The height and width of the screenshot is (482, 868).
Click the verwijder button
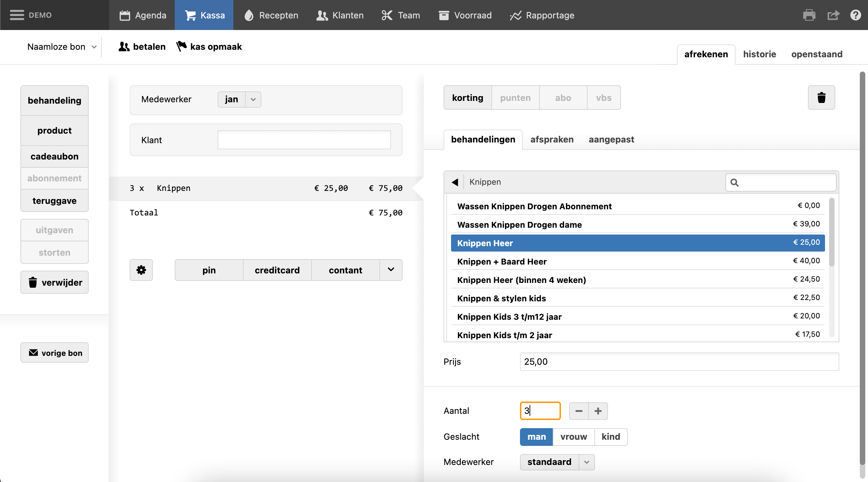click(x=55, y=282)
